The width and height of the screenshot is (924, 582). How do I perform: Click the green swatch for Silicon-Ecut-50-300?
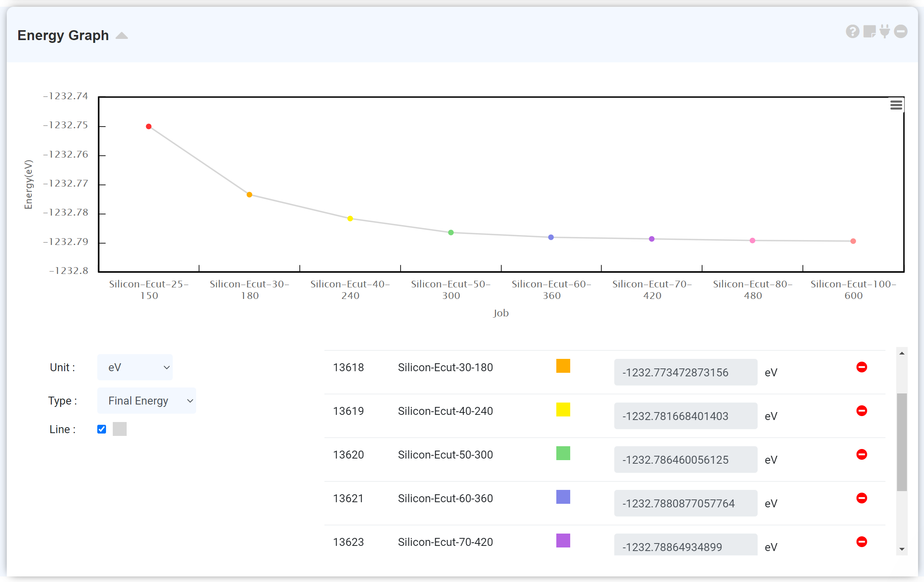563,453
